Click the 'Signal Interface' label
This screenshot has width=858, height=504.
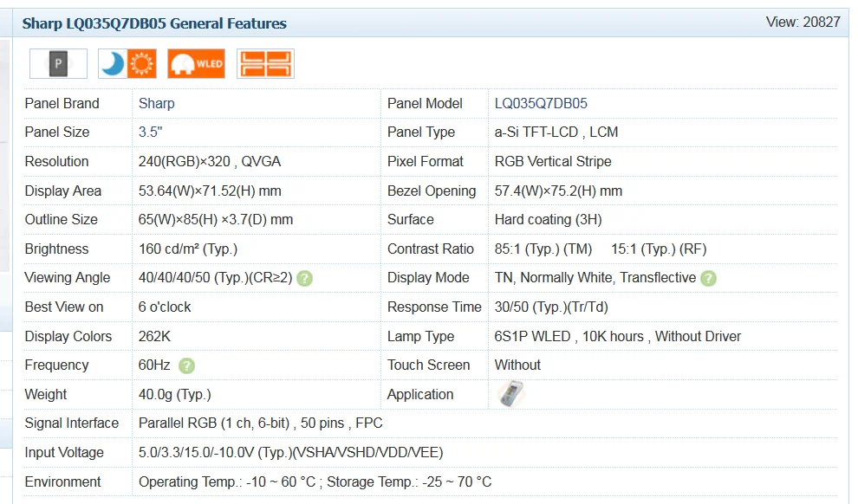pos(72,423)
